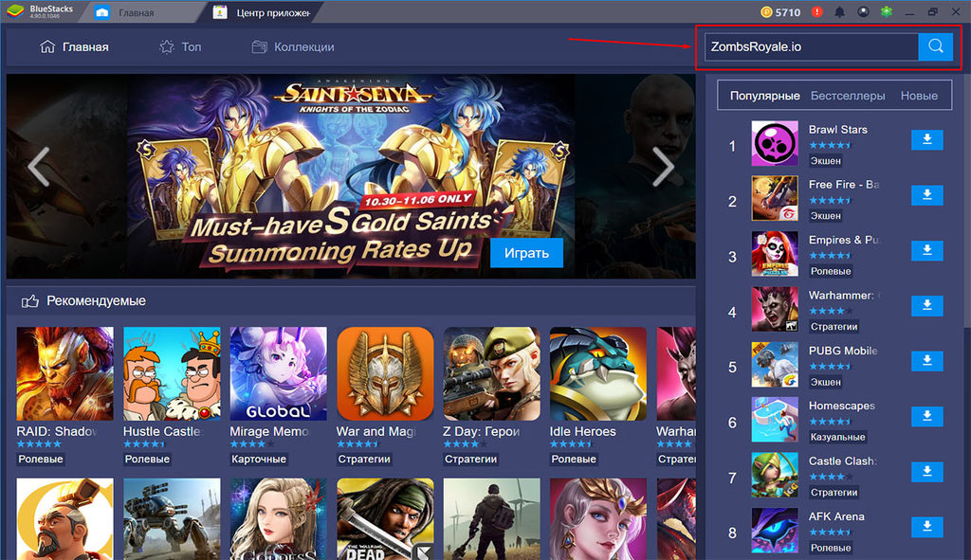Open the Empires & Puzzles app icon
This screenshot has width=971, height=560.
coord(775,254)
